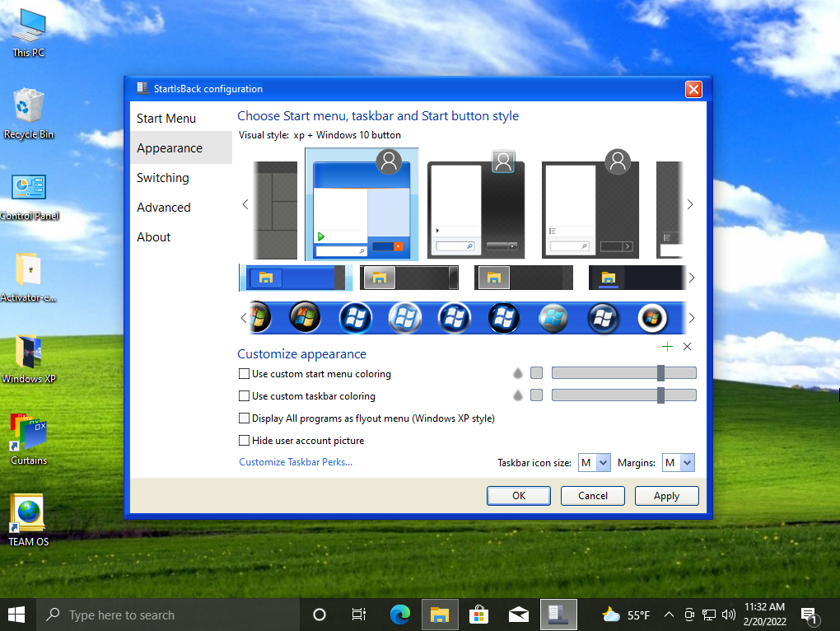Screen dimensions: 840x631
Task: Open the Curtains shortcut icon
Action: [x=29, y=441]
